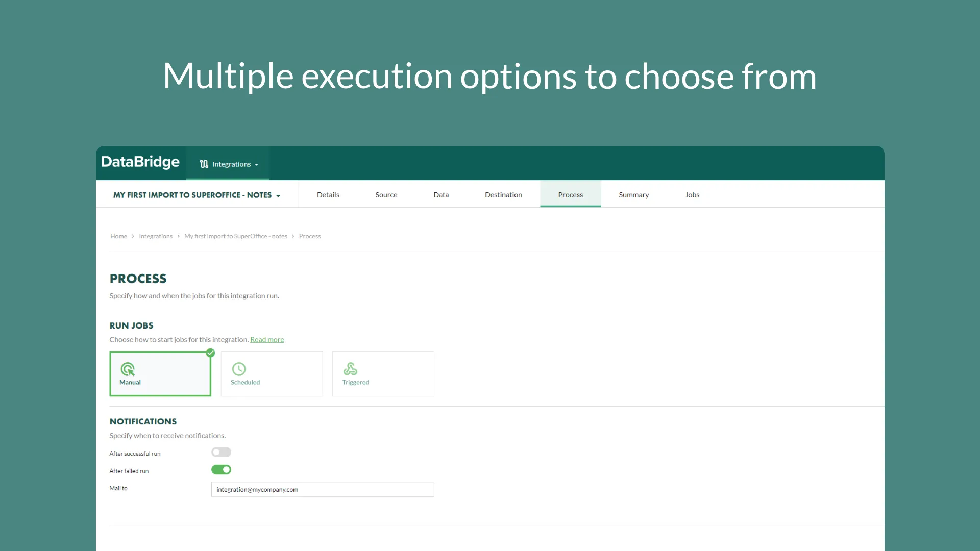This screenshot has width=980, height=551.
Task: Open Integrations breadcrumb link
Action: coord(156,236)
